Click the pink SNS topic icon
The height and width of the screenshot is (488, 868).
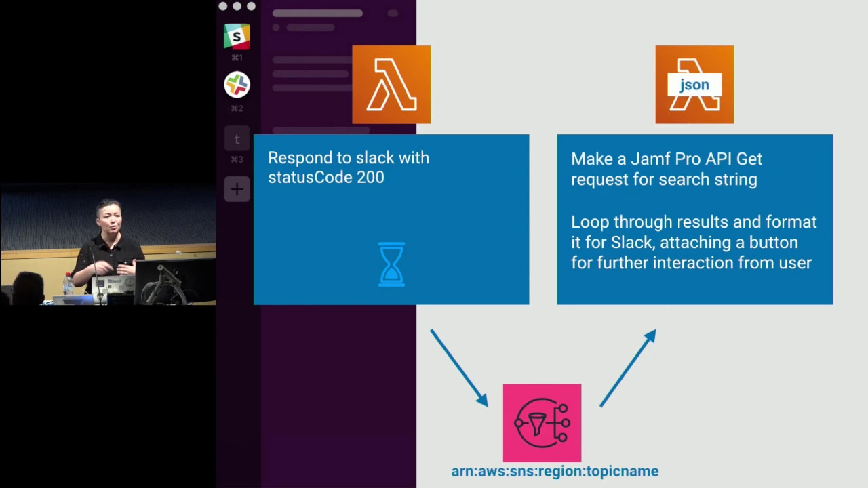pos(542,423)
